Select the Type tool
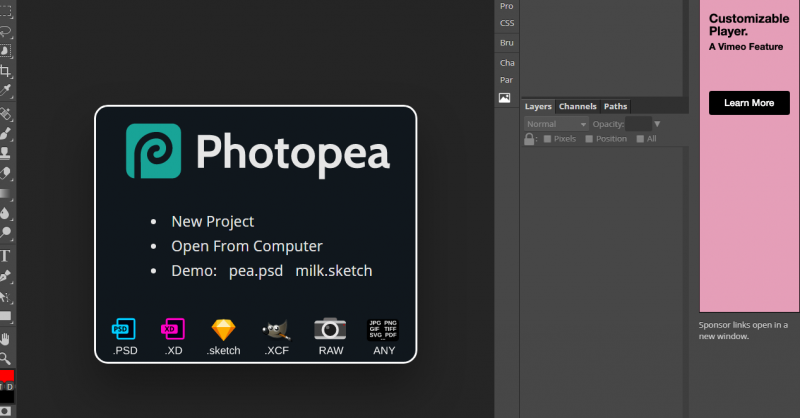The width and height of the screenshot is (800, 418). point(5,256)
